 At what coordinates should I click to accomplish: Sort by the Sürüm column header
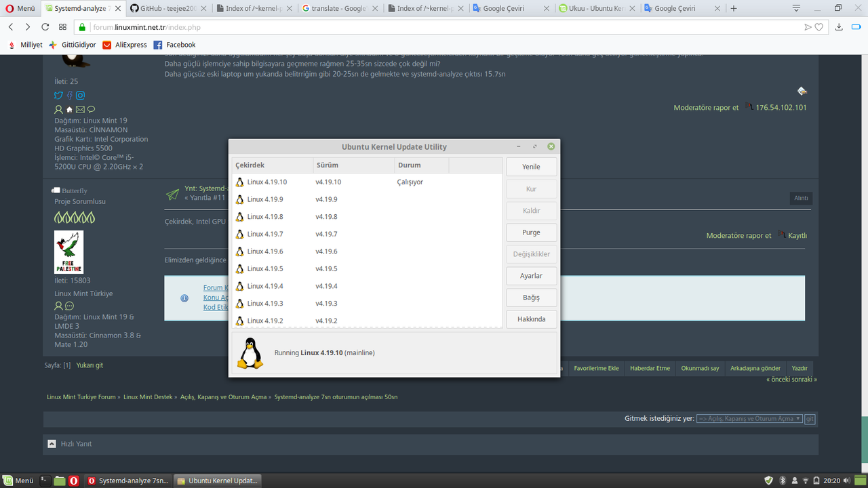tap(353, 165)
